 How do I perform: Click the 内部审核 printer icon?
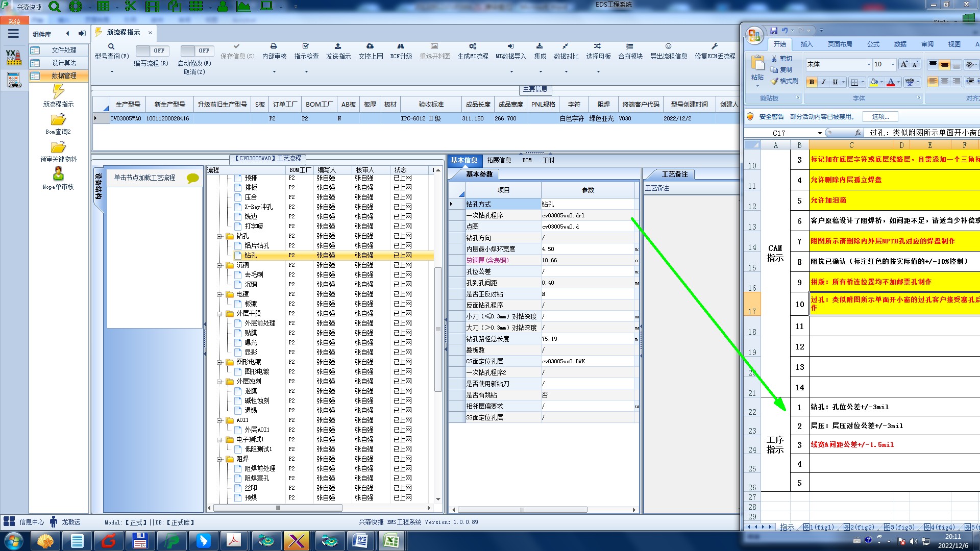coord(274,46)
